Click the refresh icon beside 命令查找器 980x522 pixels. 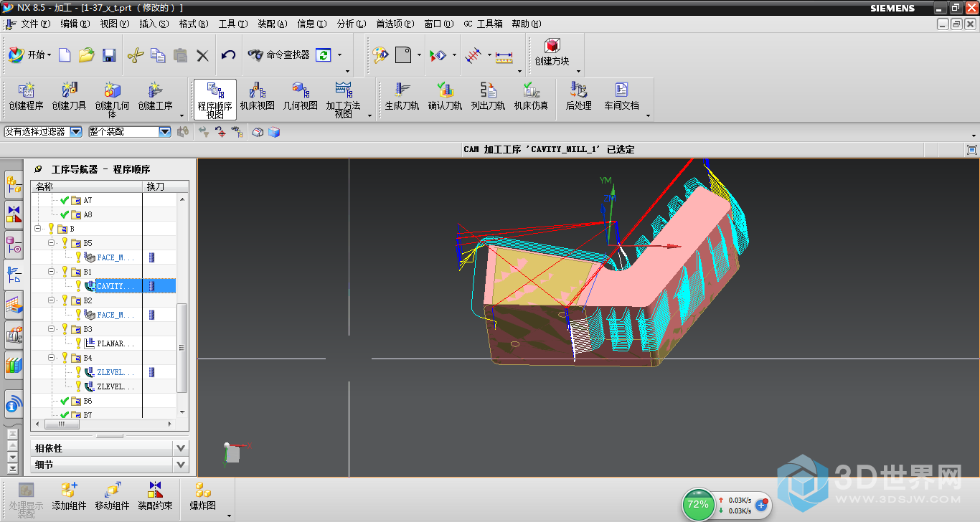324,55
